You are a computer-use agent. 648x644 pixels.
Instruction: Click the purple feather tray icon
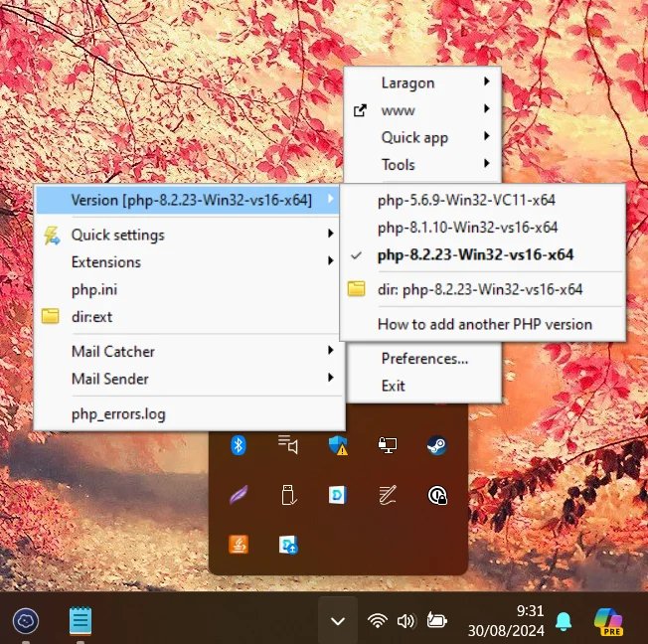(x=239, y=495)
